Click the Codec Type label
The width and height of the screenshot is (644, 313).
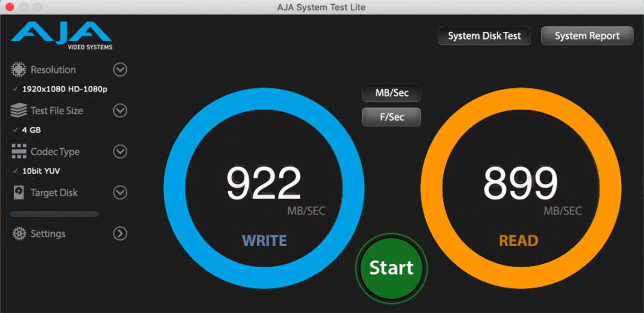(55, 152)
